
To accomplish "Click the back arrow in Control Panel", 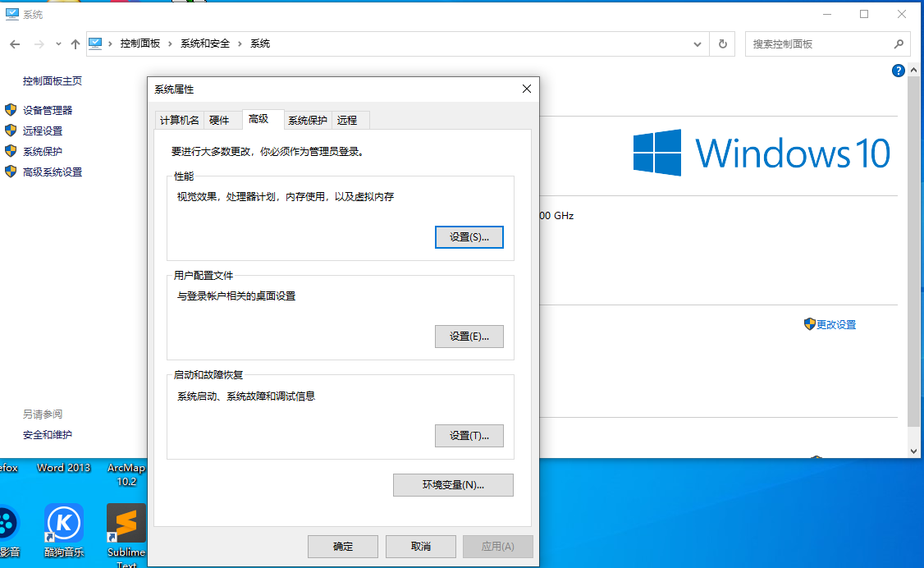I will tap(15, 44).
